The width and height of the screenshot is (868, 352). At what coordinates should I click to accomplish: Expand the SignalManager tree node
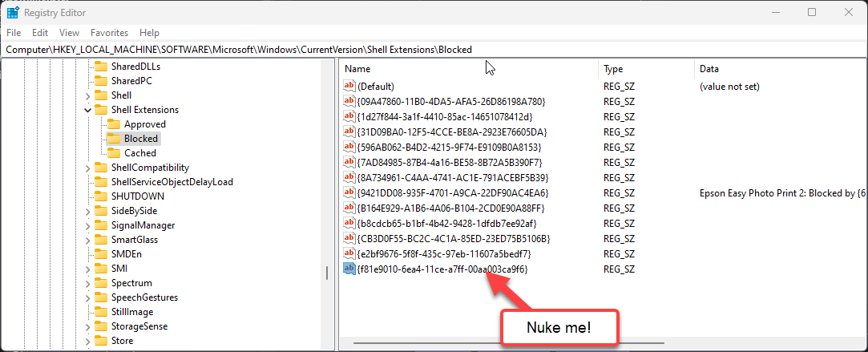(x=87, y=225)
